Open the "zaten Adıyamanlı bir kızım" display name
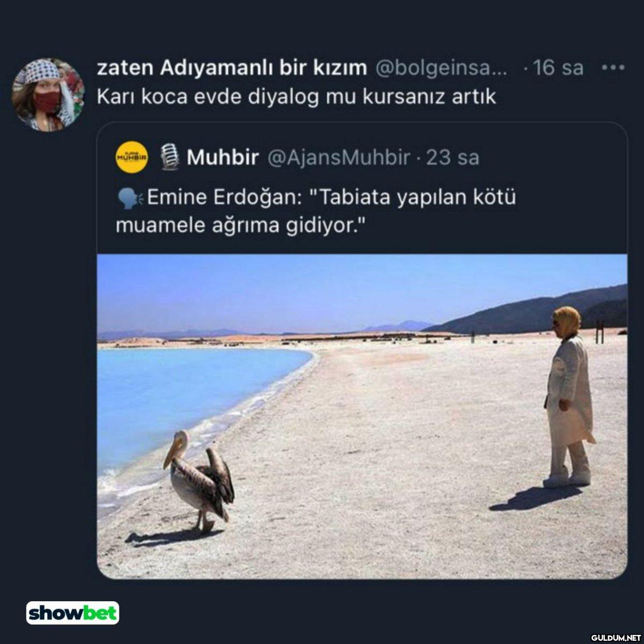The width and height of the screenshot is (644, 644). point(232,68)
